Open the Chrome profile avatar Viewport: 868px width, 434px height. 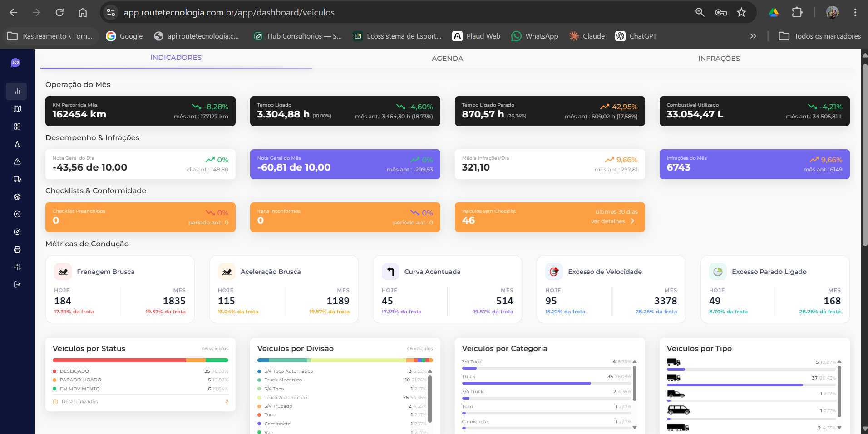point(832,12)
